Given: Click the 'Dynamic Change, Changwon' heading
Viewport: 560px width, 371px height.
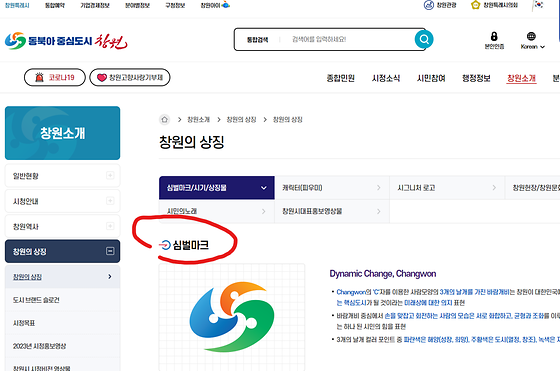Looking at the screenshot, I should click(x=382, y=274).
